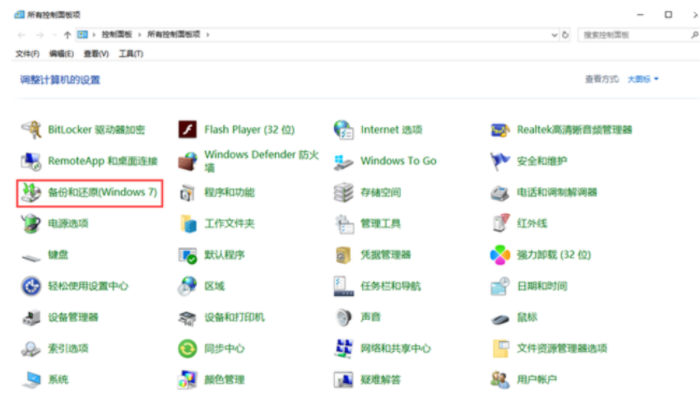
Task: Expand the address bar history dropdown arrow
Action: pyautogui.click(x=554, y=35)
